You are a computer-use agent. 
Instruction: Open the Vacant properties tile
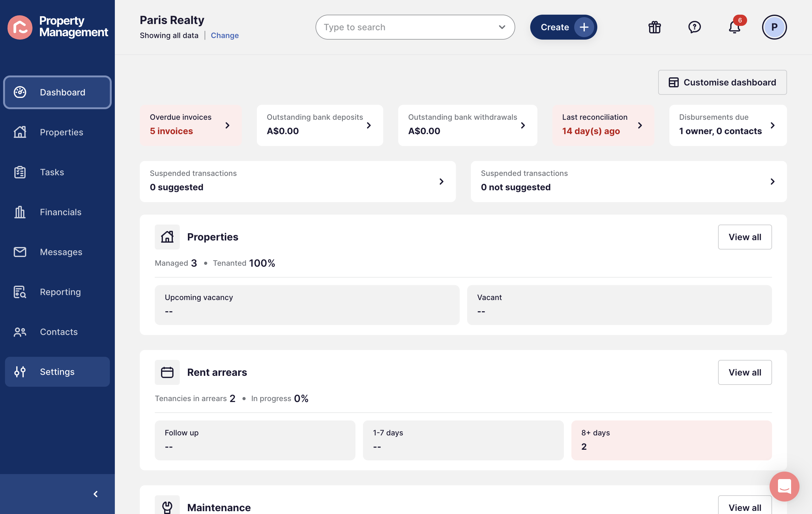pos(619,305)
